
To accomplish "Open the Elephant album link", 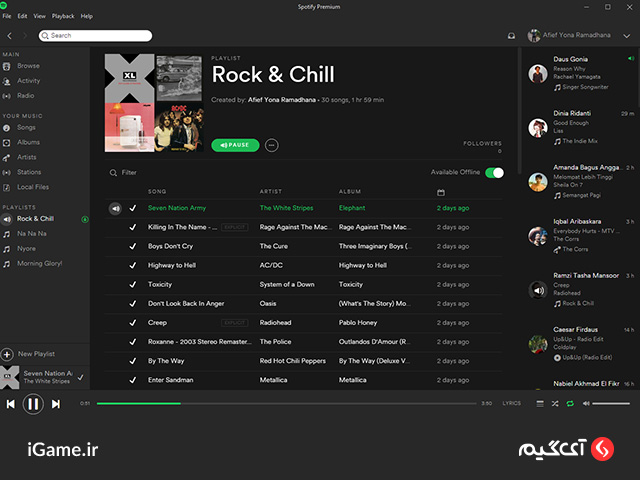I will coord(352,208).
